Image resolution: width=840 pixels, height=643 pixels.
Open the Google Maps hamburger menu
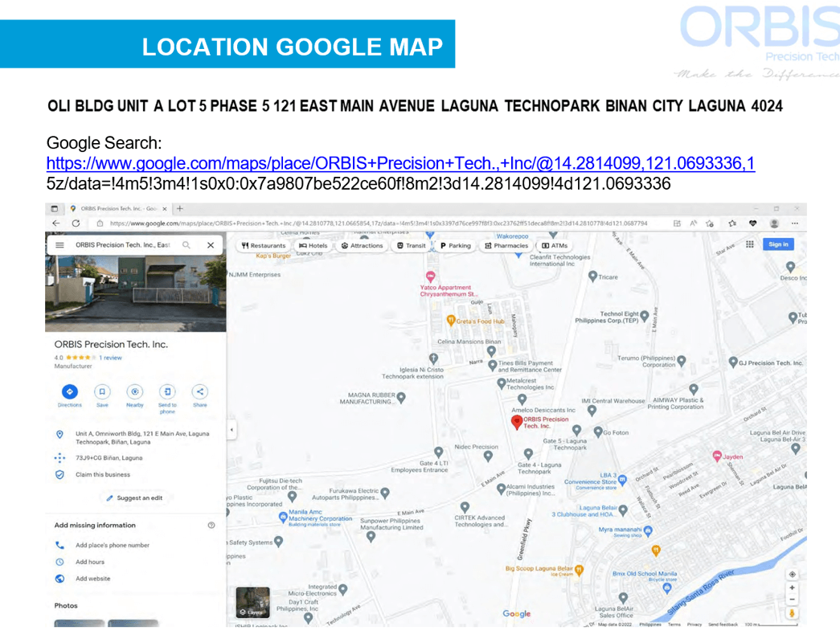tap(59, 245)
